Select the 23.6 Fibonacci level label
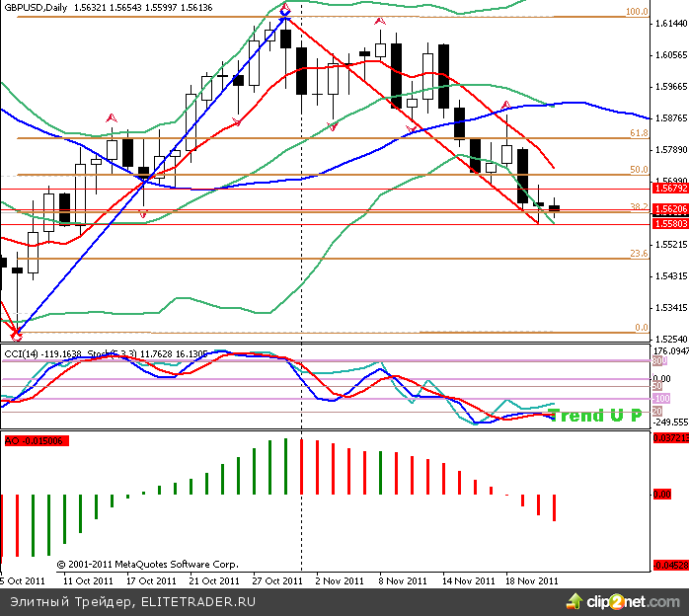 [x=638, y=254]
